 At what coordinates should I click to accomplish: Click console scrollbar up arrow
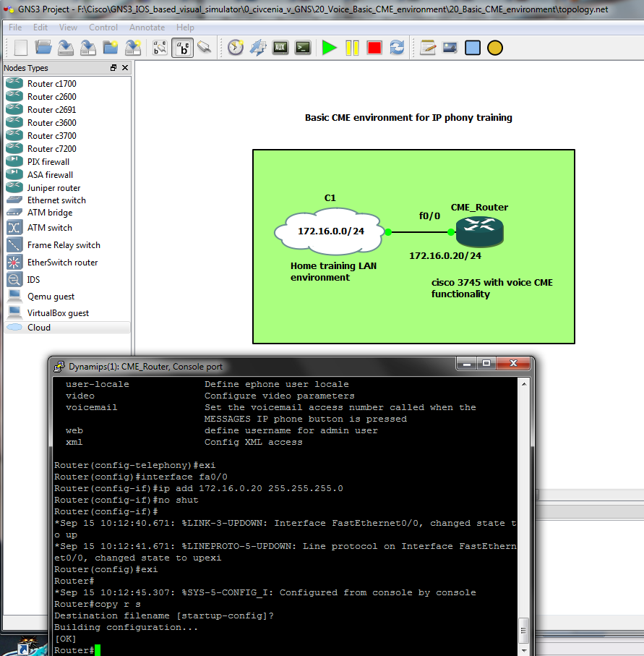click(x=524, y=383)
